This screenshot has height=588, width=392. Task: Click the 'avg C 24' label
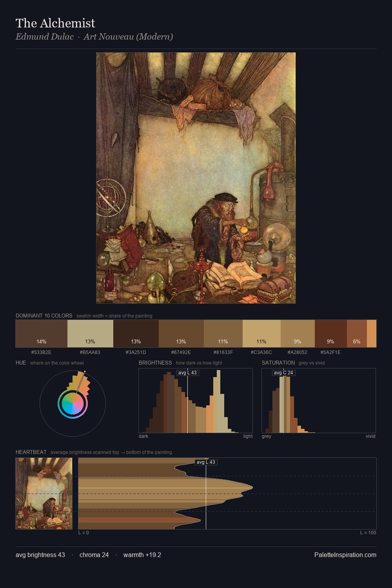point(283,373)
